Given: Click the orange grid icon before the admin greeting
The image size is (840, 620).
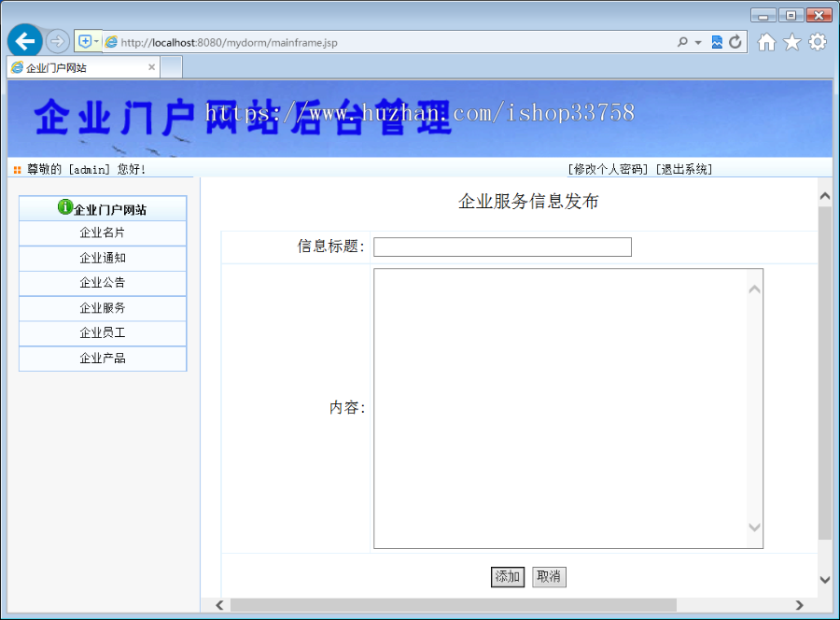Looking at the screenshot, I should pos(16,169).
